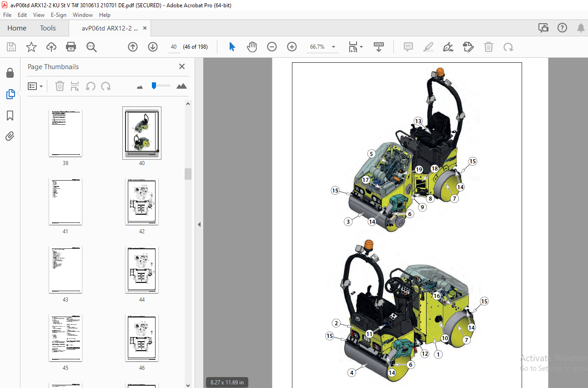Open the Help menu
588x388 pixels.
coord(105,15)
